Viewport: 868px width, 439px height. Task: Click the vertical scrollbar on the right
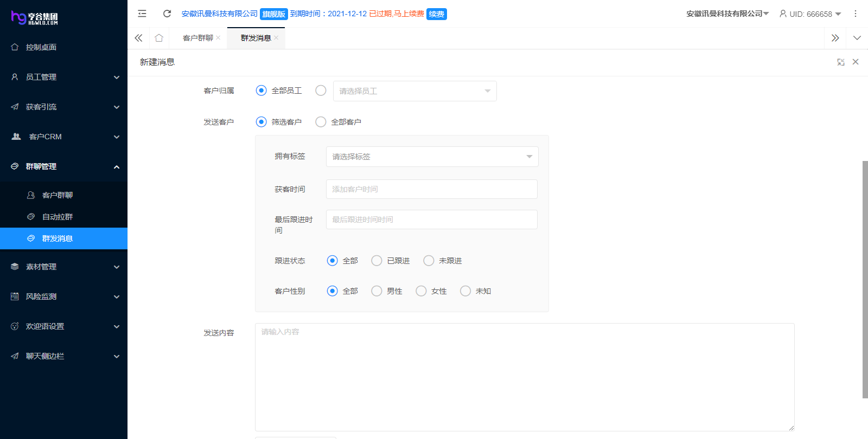point(865,279)
